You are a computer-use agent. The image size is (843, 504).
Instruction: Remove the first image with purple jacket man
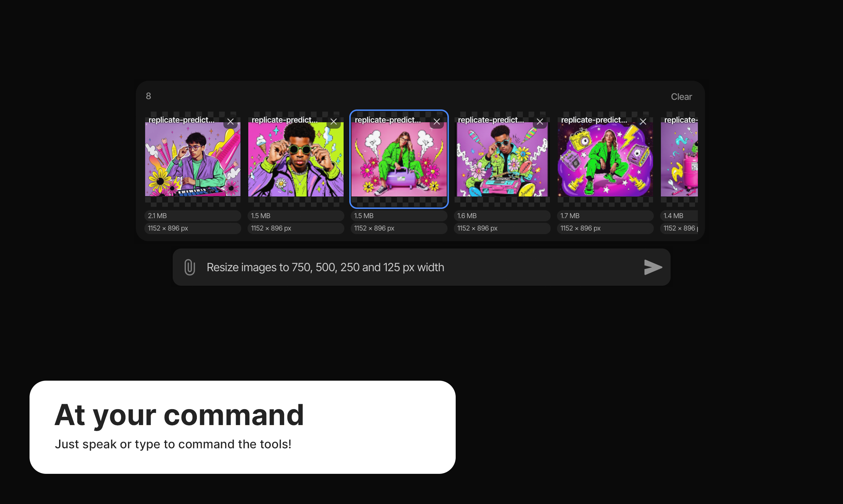click(230, 122)
